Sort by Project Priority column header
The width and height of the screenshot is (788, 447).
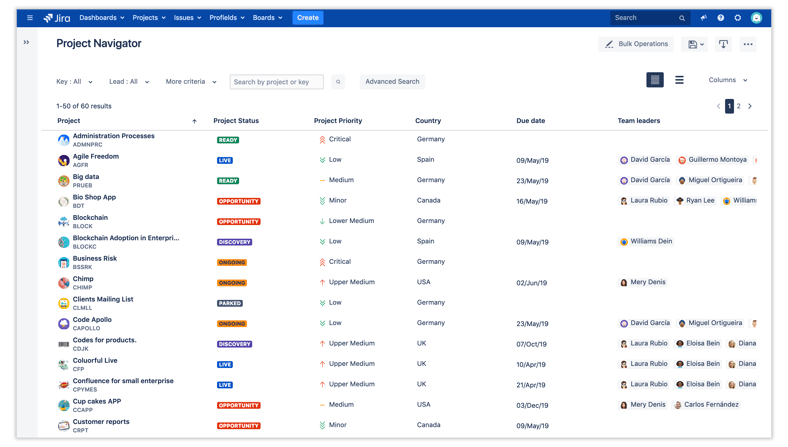[338, 121]
